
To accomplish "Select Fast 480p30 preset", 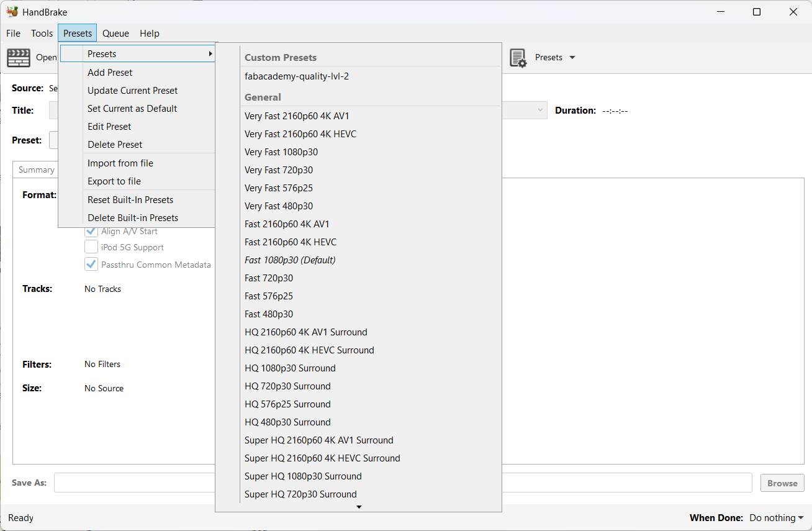I will tap(358, 314).
